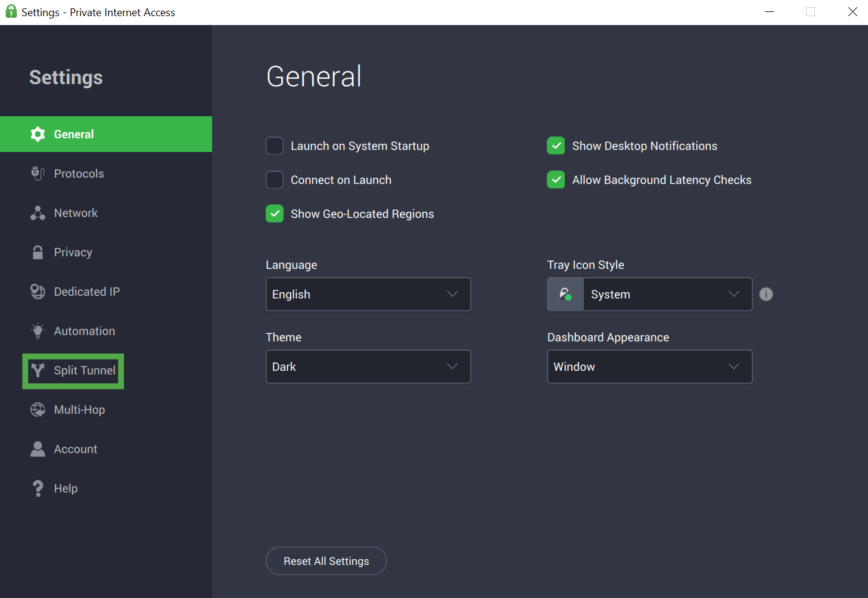
Task: Enable Launch on System Startup checkbox
Action: click(x=275, y=145)
